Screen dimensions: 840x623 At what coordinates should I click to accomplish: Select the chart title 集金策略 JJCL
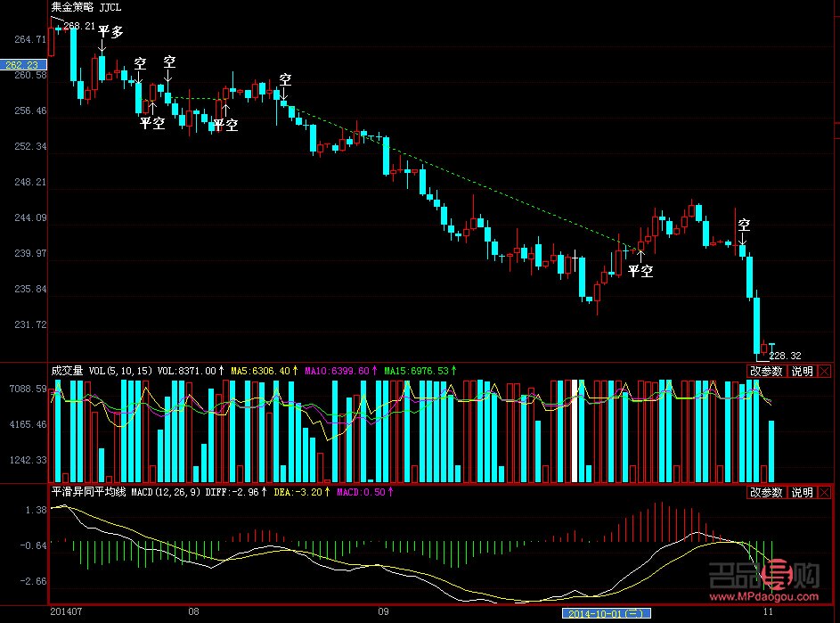click(86, 7)
